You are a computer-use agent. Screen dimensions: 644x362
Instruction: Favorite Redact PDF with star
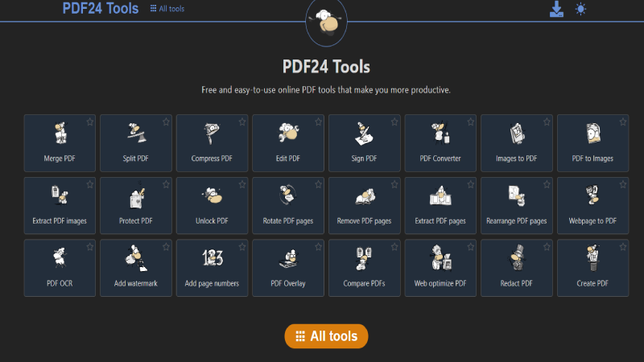547,247
